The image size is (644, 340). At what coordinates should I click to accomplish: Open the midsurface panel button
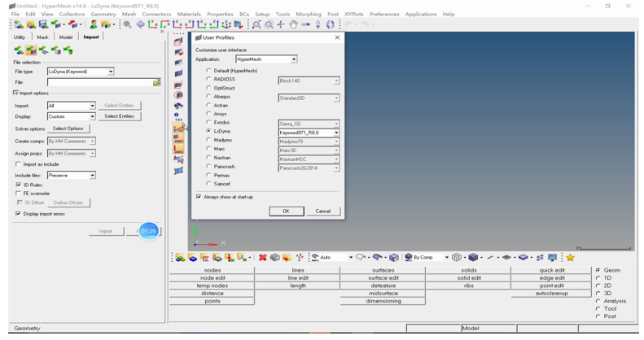383,294
